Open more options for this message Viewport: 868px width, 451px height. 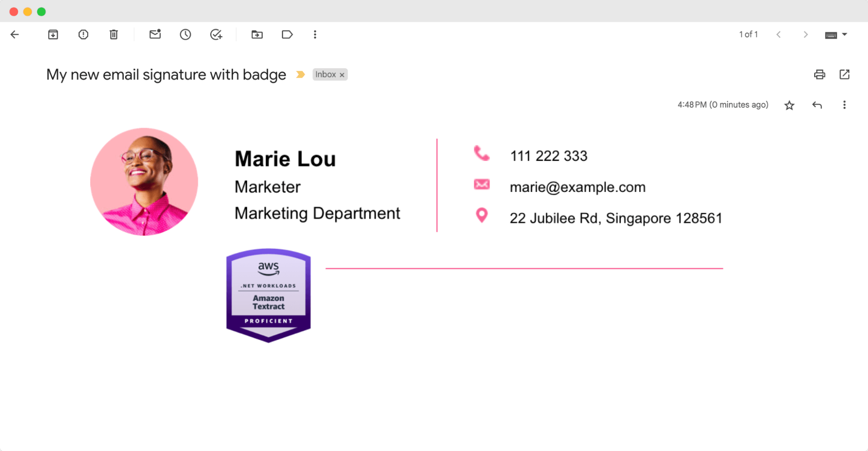tap(845, 105)
